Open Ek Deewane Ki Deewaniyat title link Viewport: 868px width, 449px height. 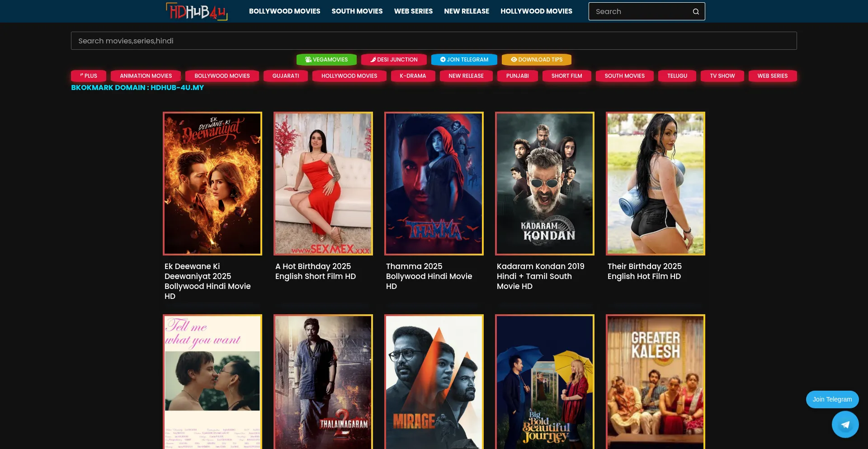pyautogui.click(x=208, y=281)
